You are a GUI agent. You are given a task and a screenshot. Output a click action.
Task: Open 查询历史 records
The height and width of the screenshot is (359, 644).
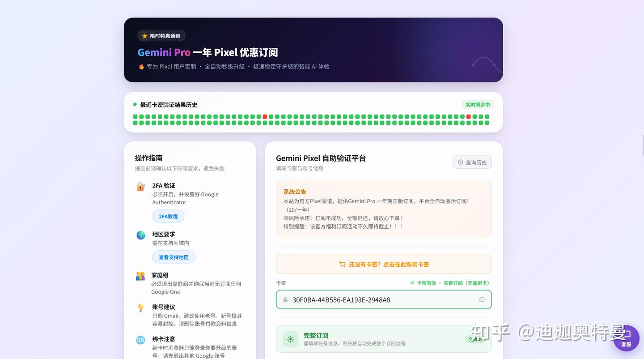pyautogui.click(x=472, y=162)
